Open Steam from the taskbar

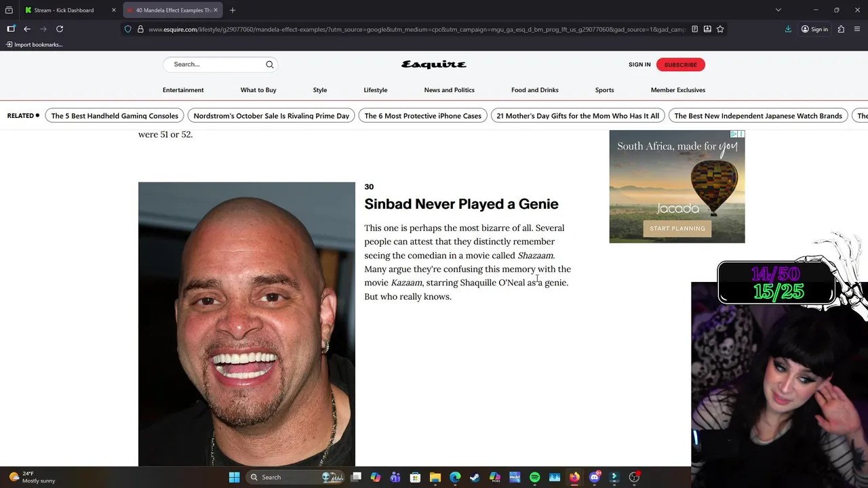click(x=475, y=477)
